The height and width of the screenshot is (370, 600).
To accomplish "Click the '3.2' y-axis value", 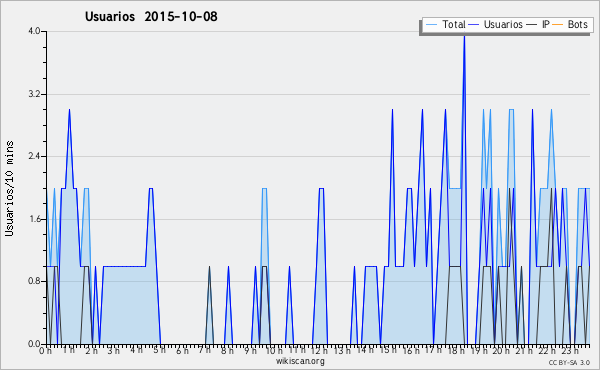I will point(34,94).
